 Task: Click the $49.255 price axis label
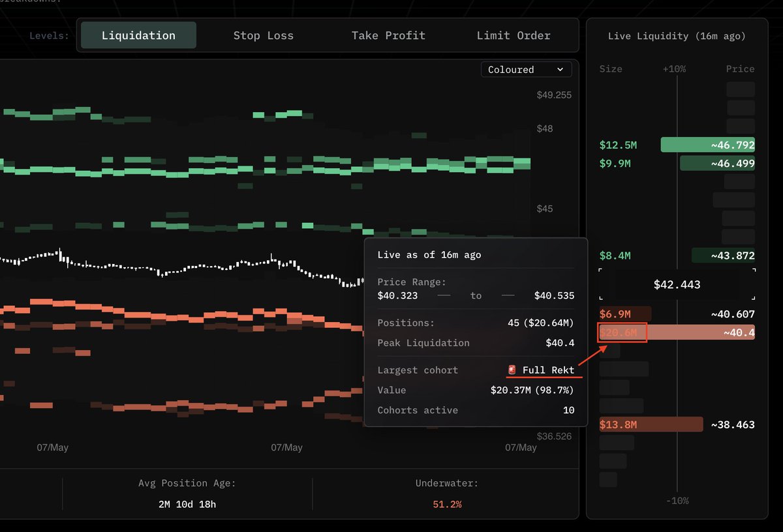click(x=554, y=95)
